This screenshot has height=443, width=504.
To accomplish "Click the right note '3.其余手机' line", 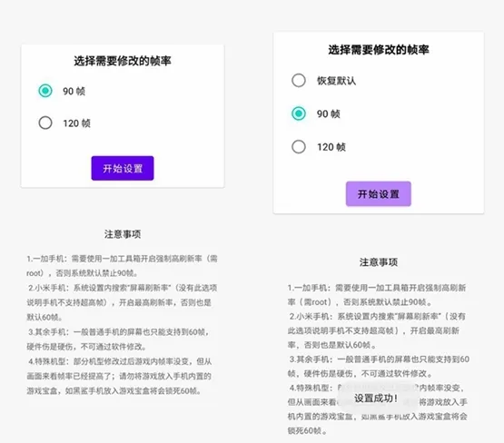I will [380, 359].
